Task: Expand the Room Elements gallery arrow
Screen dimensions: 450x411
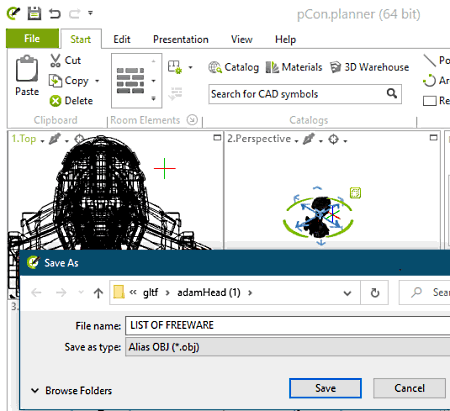Action: (153, 98)
